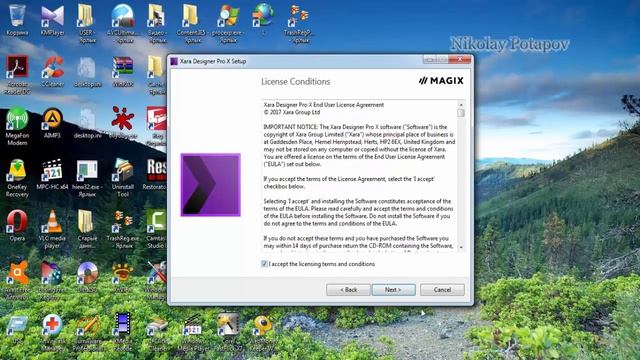Launch CCleaner from the desktop

[x=52, y=71]
